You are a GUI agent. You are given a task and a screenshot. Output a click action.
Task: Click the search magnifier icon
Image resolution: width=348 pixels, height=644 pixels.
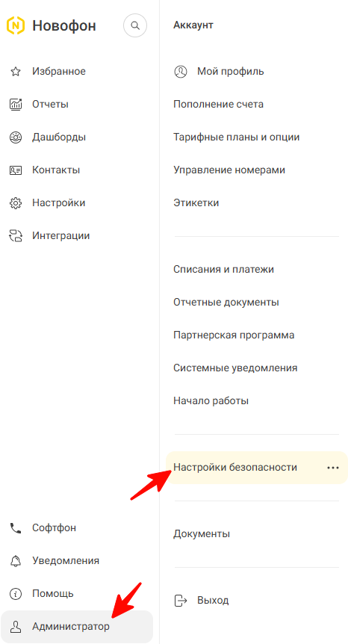coord(135,25)
